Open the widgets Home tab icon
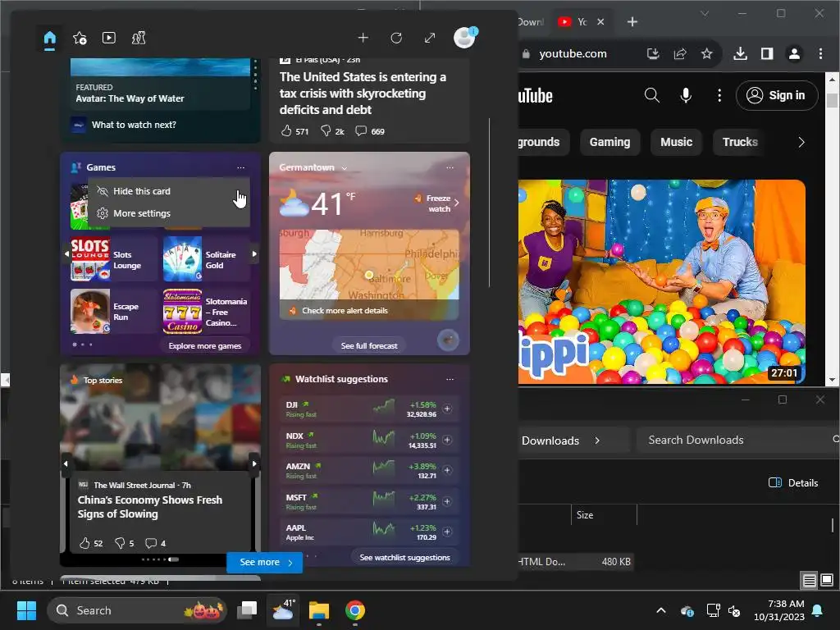Screen dimensions: 840x630 tap(50, 38)
